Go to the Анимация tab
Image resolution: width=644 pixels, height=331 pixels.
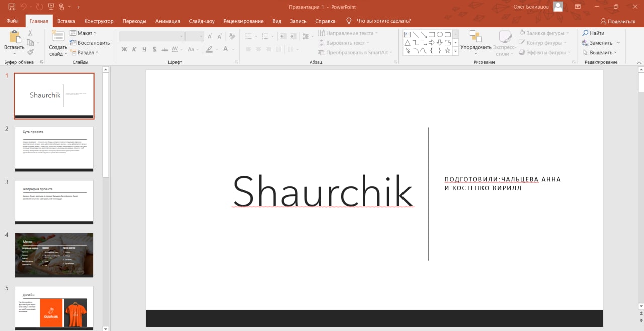coord(168,21)
